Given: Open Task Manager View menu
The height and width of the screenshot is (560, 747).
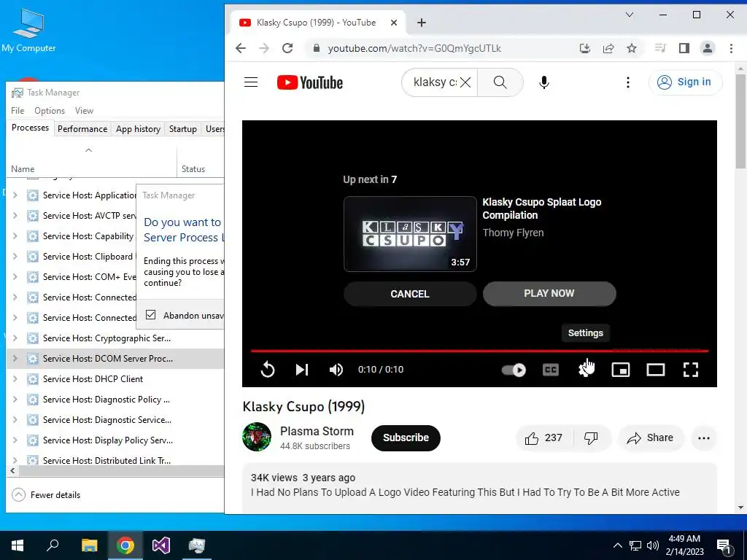Looking at the screenshot, I should pos(85,111).
